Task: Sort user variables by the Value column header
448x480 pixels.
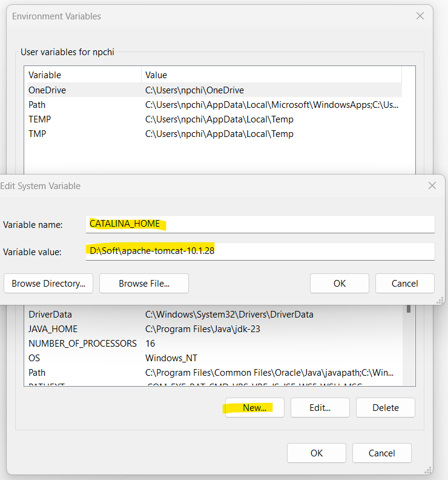Action: [x=271, y=75]
